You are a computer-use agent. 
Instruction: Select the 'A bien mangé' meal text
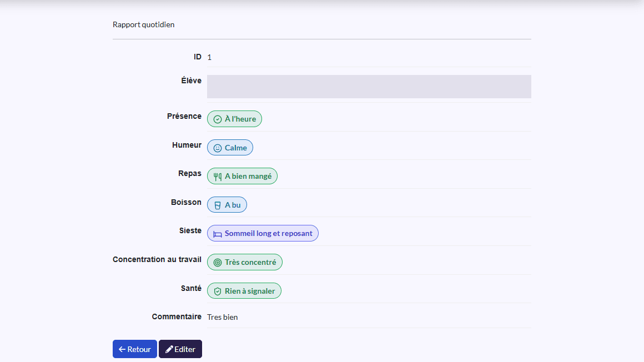[248, 176]
